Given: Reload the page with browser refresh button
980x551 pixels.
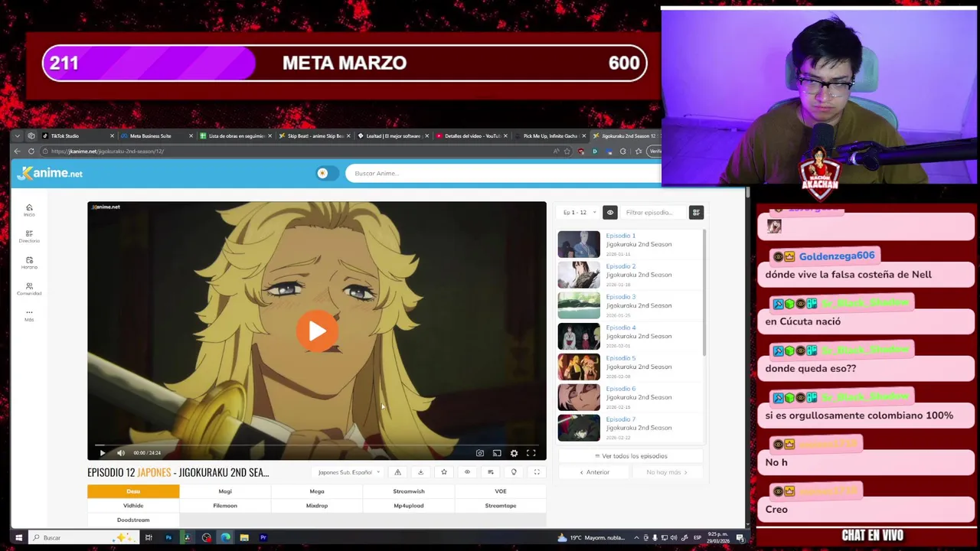Looking at the screenshot, I should (31, 152).
